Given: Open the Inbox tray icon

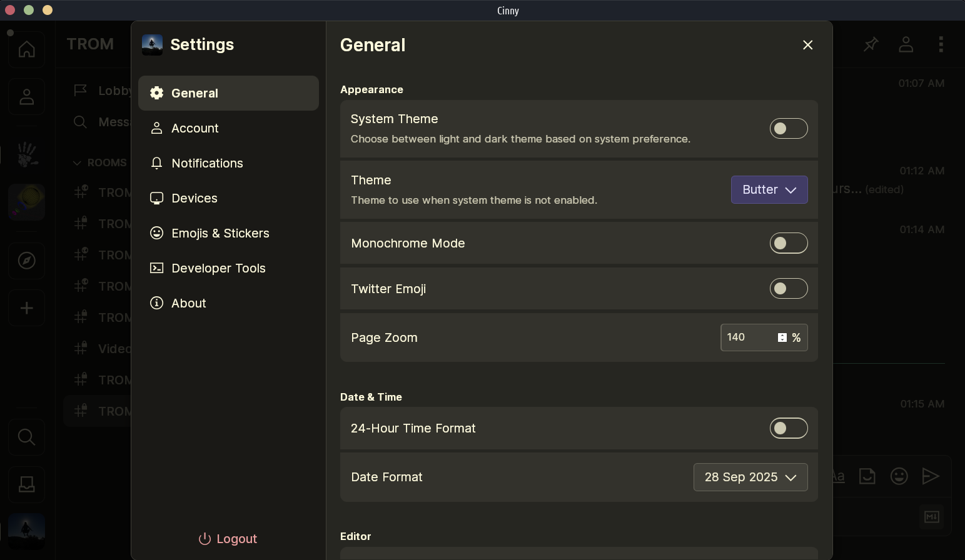Looking at the screenshot, I should [x=26, y=484].
